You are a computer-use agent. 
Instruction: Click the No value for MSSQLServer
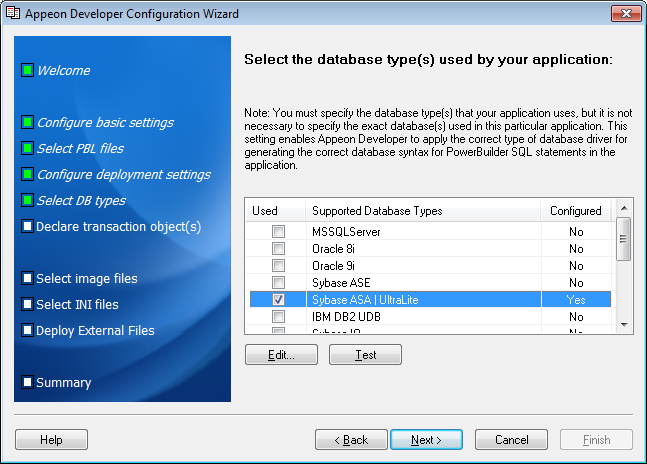(x=576, y=232)
